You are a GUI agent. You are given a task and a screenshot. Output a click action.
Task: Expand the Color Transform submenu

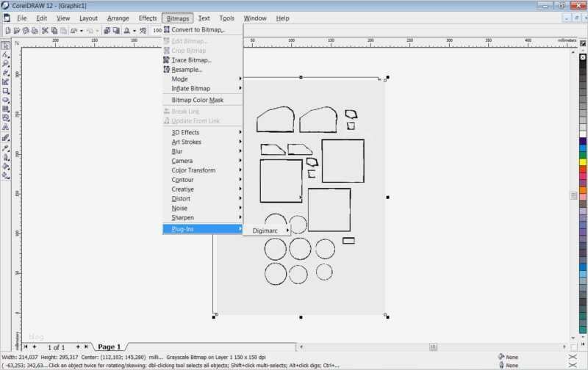pos(203,170)
